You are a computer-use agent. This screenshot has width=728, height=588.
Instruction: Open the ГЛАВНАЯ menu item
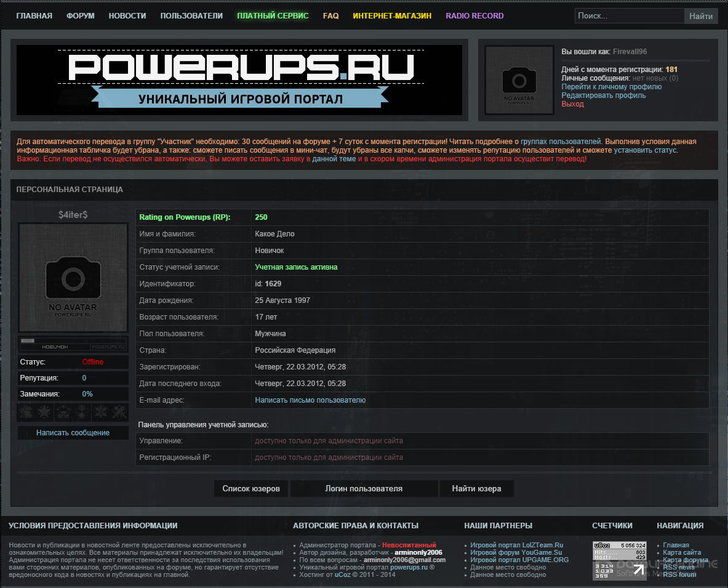tap(34, 16)
